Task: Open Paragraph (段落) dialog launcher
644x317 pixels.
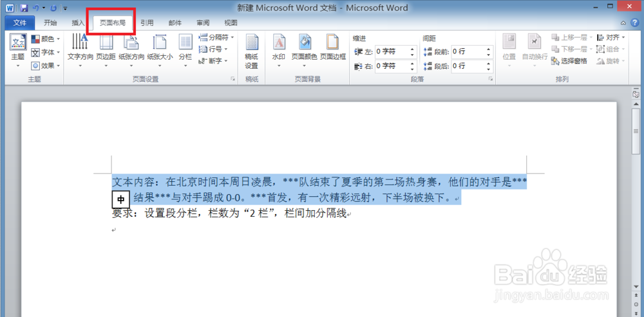Action: tap(490, 79)
